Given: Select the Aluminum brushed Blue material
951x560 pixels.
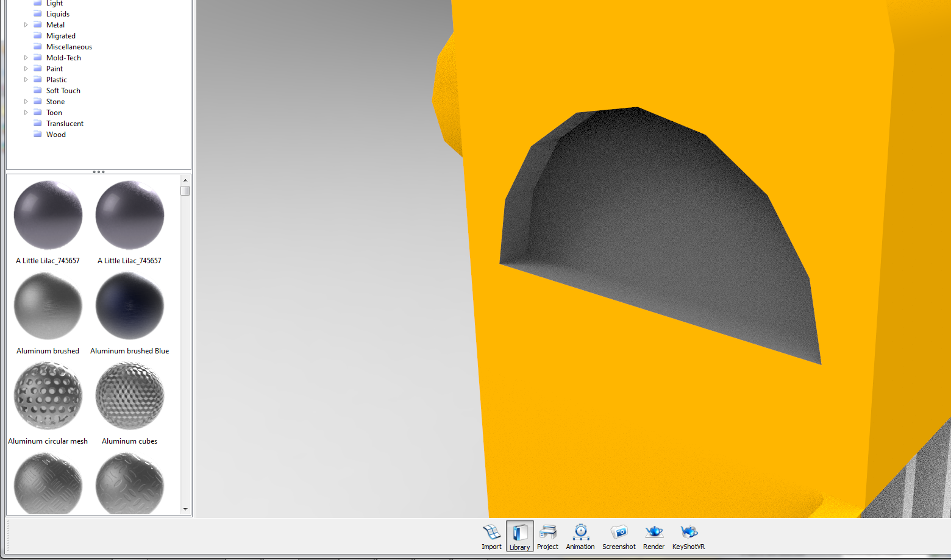Looking at the screenshot, I should click(129, 306).
